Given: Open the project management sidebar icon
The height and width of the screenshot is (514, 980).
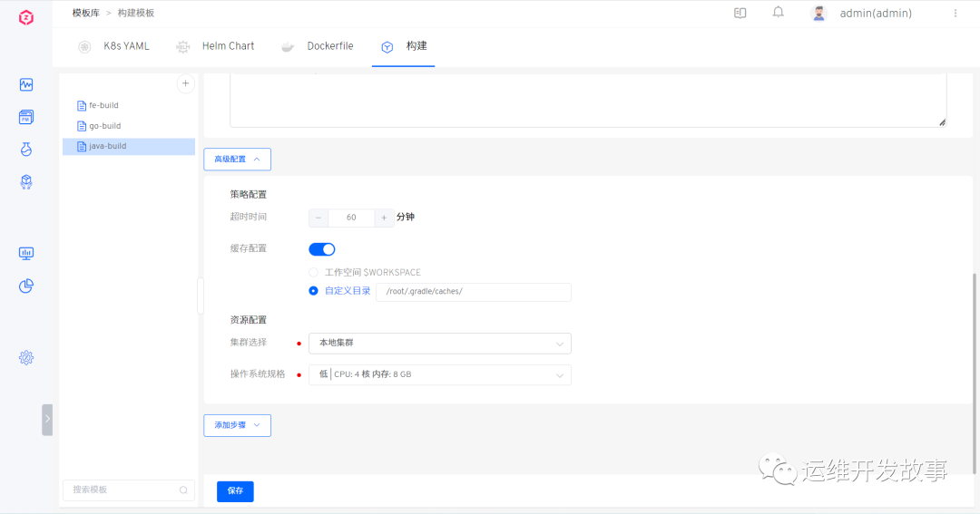Looking at the screenshot, I should point(26,117).
